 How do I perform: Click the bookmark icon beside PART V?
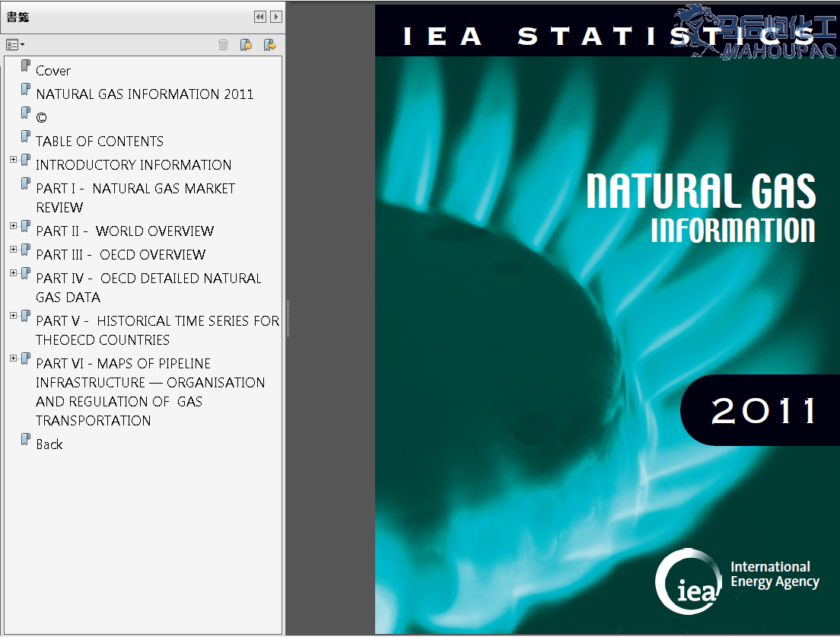(x=26, y=316)
